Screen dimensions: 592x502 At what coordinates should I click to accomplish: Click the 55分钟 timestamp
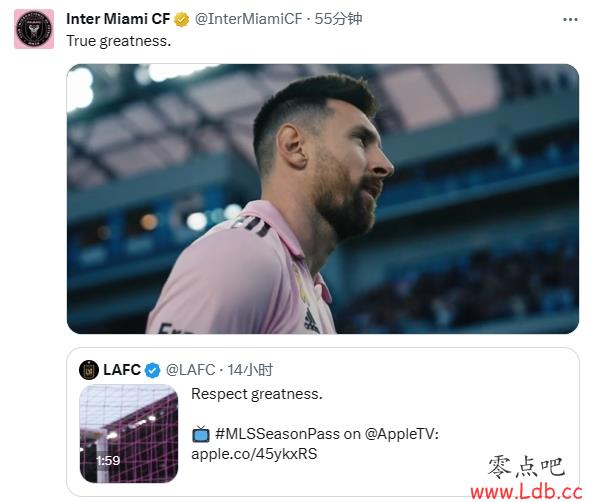338,19
